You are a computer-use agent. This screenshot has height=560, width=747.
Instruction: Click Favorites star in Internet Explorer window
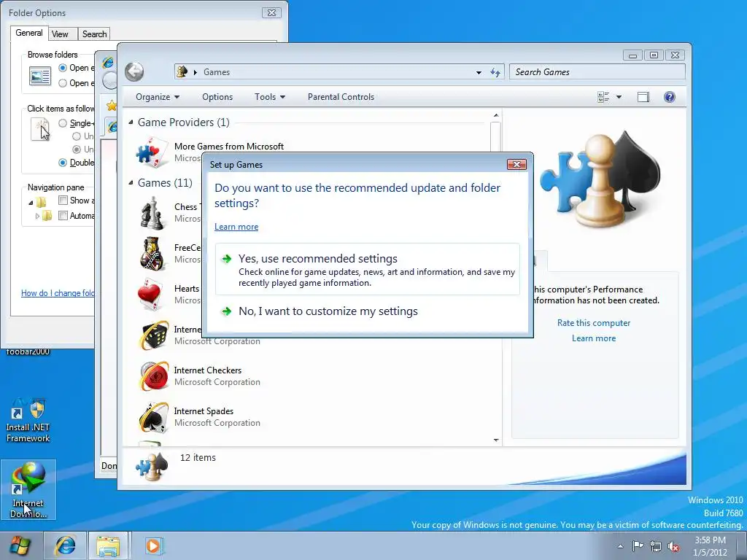pos(112,105)
